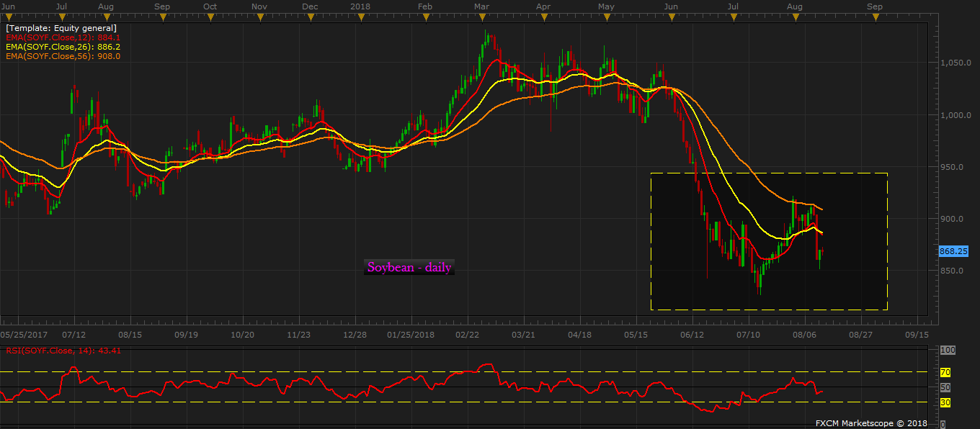Image resolution: width=980 pixels, height=429 pixels.
Task: Select the Dec triangle marker on timeline
Action: click(x=311, y=15)
